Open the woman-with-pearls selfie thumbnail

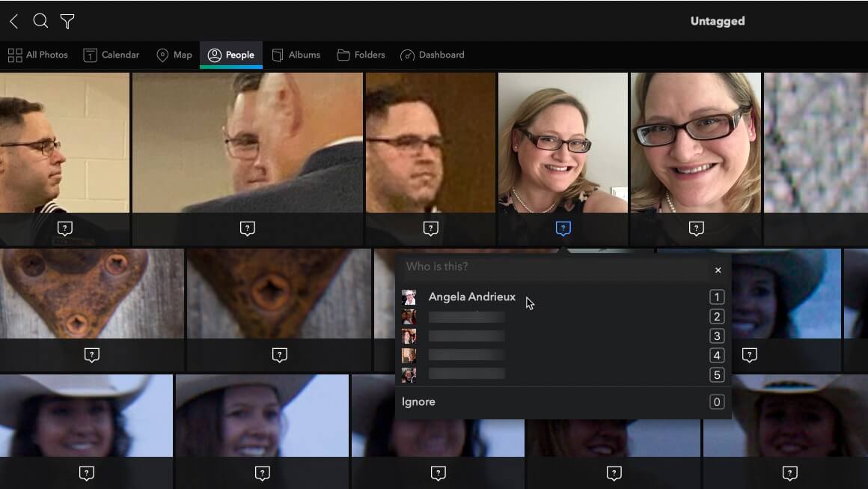(x=563, y=142)
